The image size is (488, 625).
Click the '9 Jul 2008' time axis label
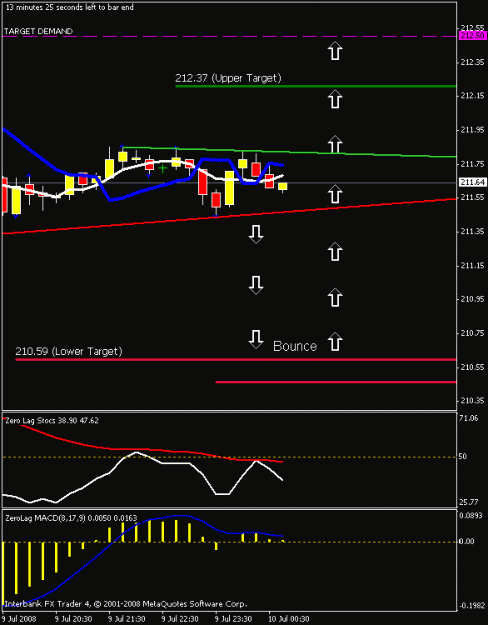point(18,619)
